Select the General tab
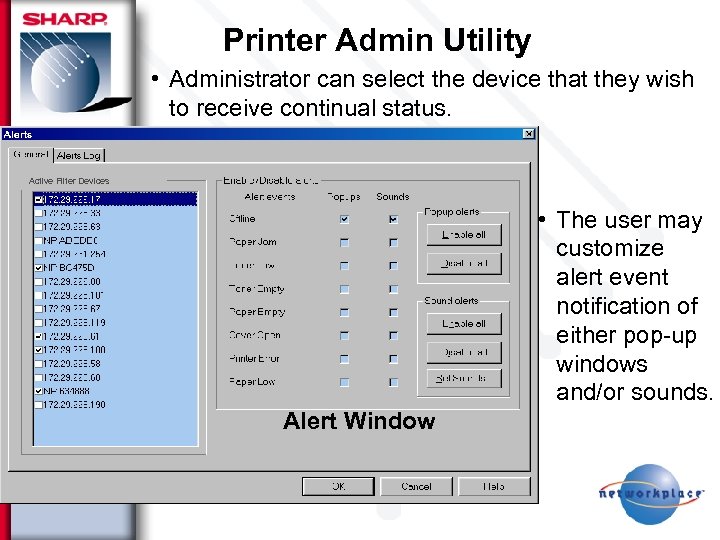 tap(31, 154)
